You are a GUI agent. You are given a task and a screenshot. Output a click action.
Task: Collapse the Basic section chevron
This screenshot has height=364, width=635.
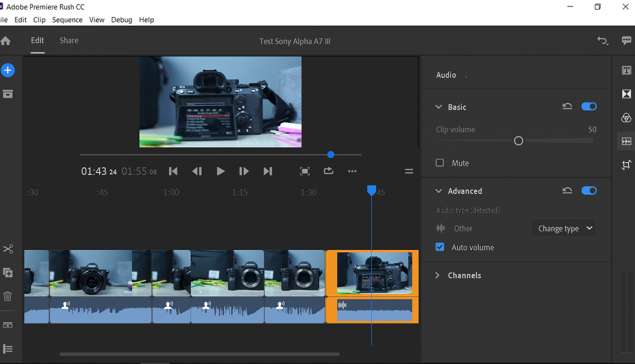[438, 107]
